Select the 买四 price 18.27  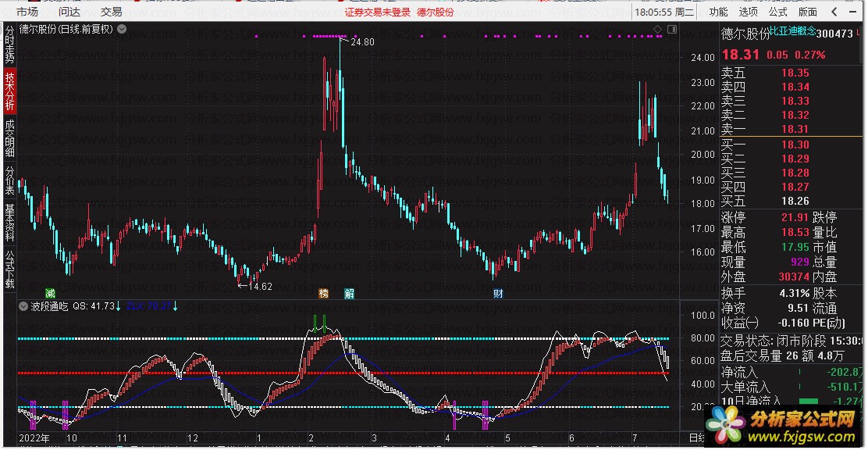click(795, 187)
